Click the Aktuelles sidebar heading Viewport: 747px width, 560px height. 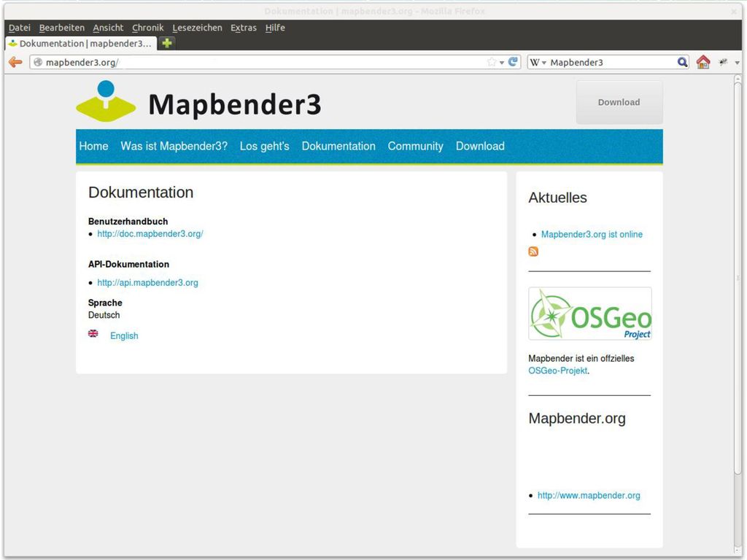[558, 198]
